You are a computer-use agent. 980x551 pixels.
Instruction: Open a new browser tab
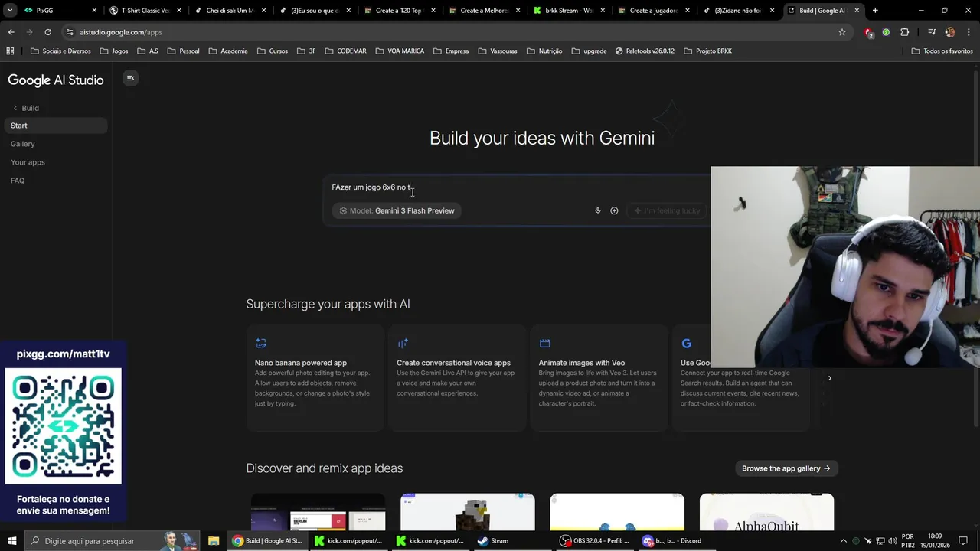[875, 11]
